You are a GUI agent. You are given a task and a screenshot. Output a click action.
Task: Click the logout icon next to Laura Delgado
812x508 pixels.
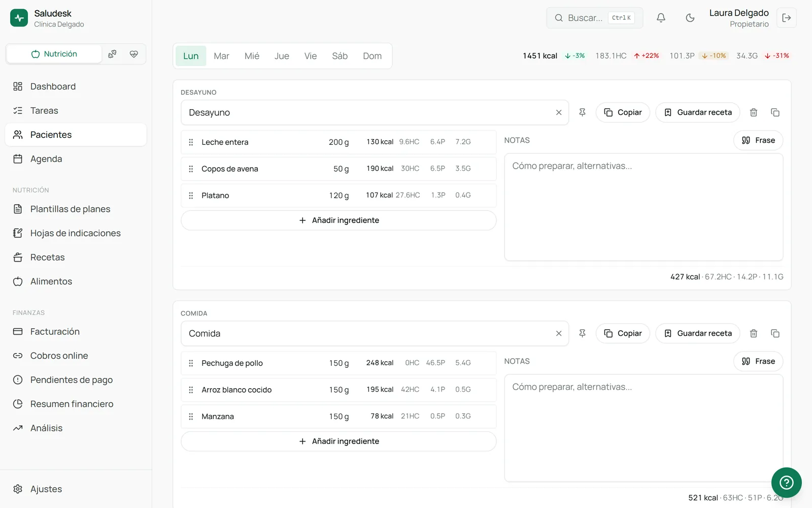787,18
